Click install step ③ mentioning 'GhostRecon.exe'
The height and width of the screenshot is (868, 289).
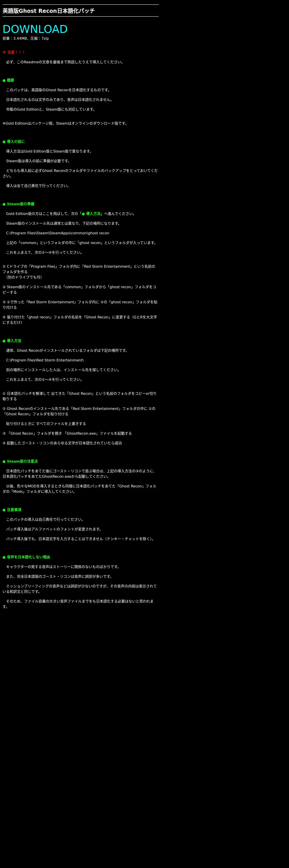click(x=67, y=433)
